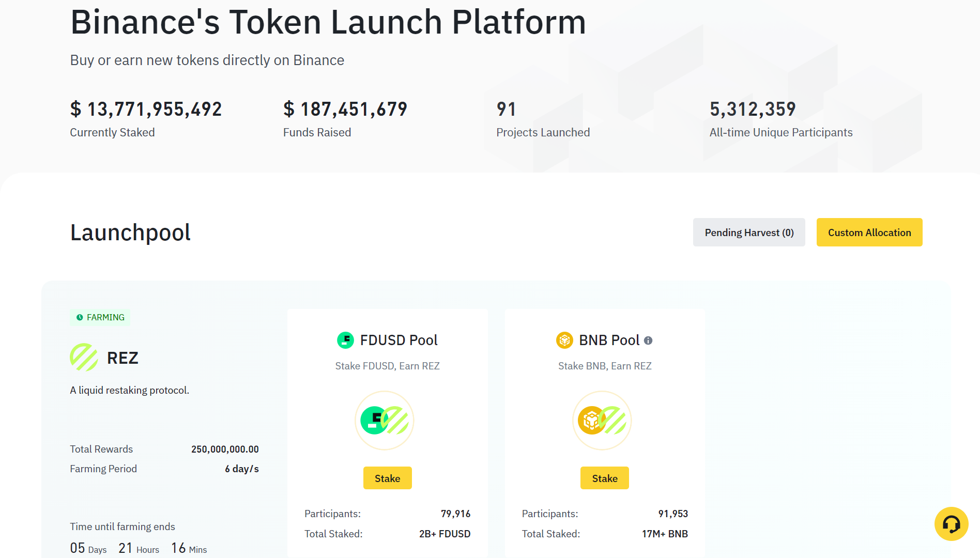Image resolution: width=980 pixels, height=558 pixels.
Task: Click the Funds Raised label
Action: (x=317, y=132)
